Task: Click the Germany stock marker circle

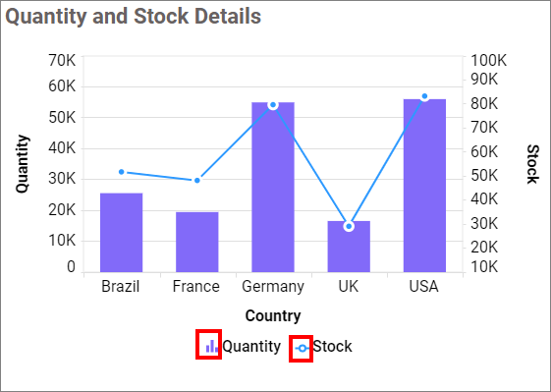Action: point(273,105)
